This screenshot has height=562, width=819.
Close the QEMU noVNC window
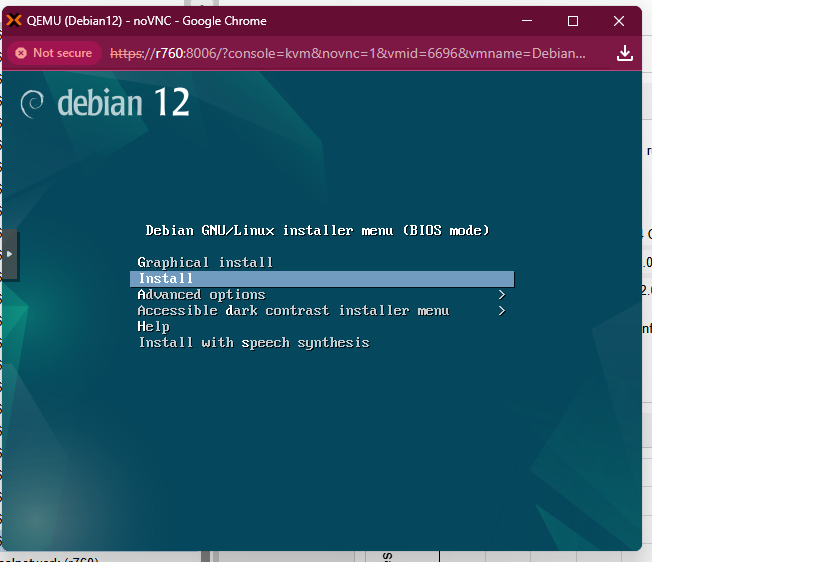click(x=619, y=21)
